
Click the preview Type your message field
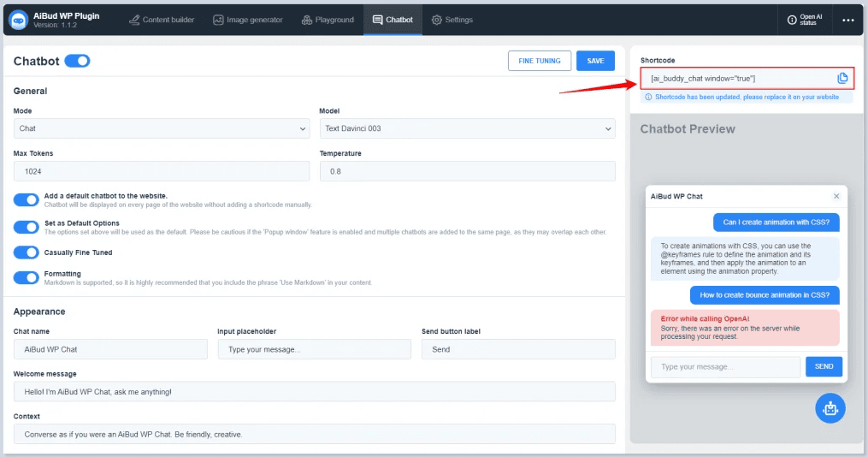(725, 366)
